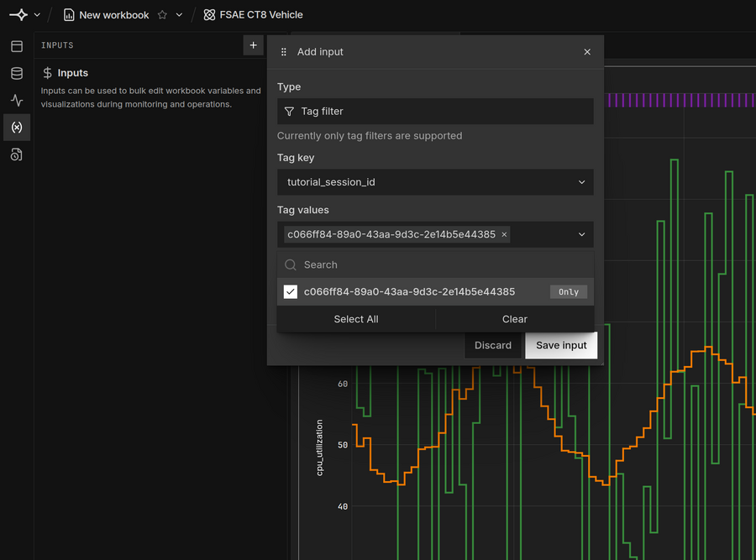
Task: Star the New workbook as favorite
Action: pos(162,15)
